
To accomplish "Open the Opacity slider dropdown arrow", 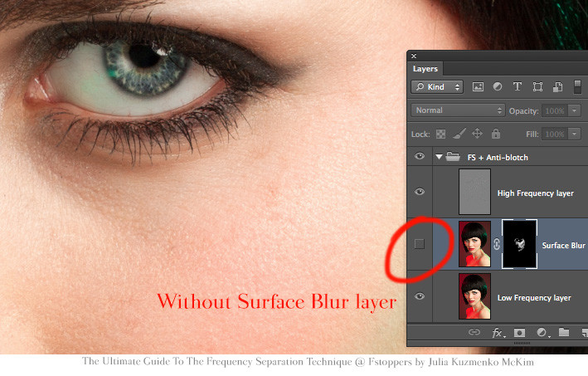I will click(x=574, y=110).
